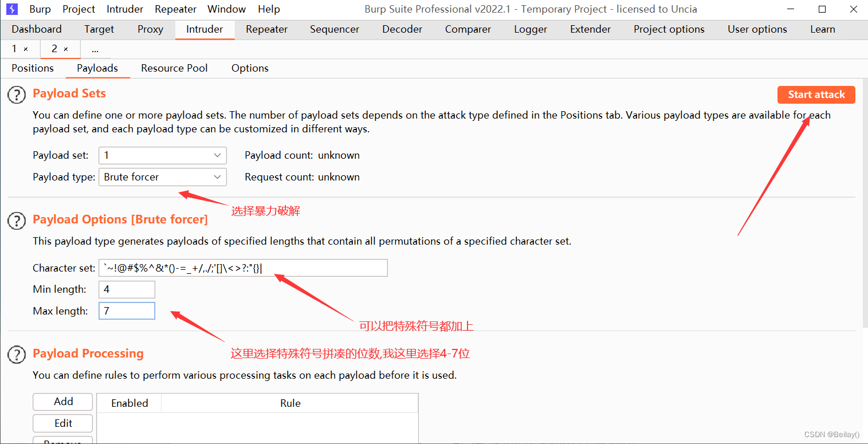This screenshot has height=444, width=868.
Task: Switch to the Logger tab
Action: click(x=531, y=29)
